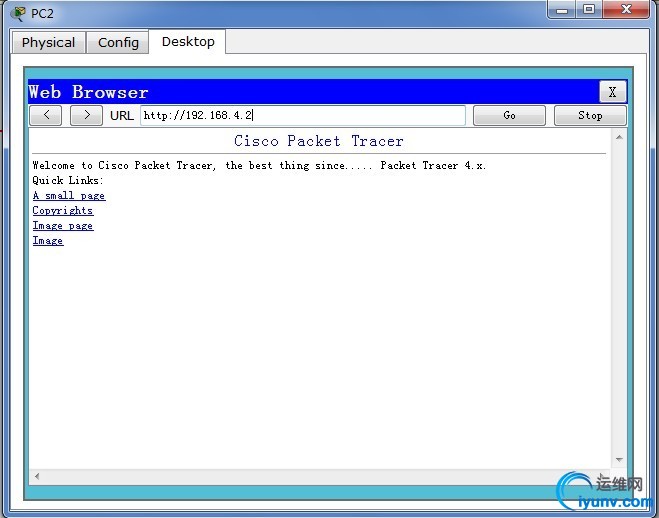Switch to the Config tab
Image resolution: width=659 pixels, height=518 pixels.
(x=118, y=42)
